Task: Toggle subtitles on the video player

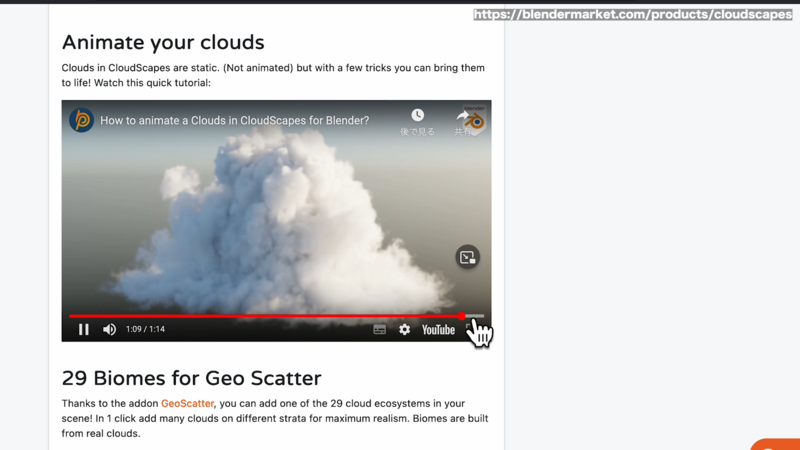Action: tap(380, 330)
